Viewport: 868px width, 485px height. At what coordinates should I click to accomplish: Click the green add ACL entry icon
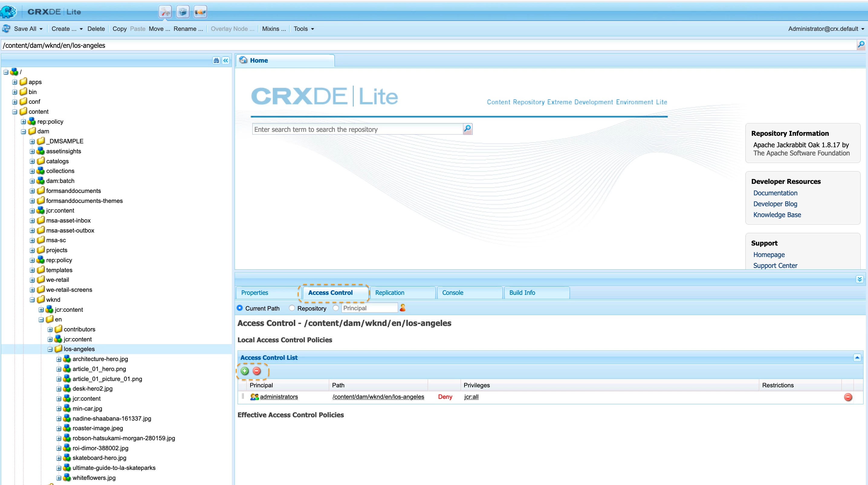245,371
